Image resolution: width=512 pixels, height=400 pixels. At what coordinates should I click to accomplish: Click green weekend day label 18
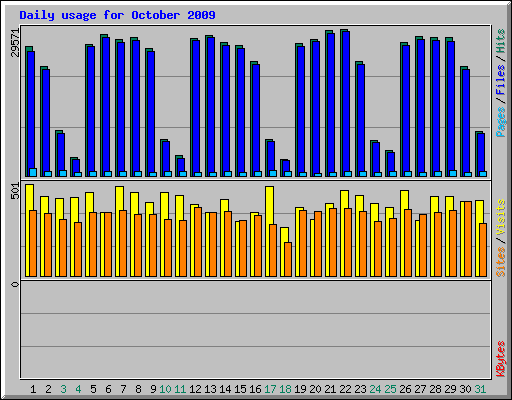click(285, 389)
